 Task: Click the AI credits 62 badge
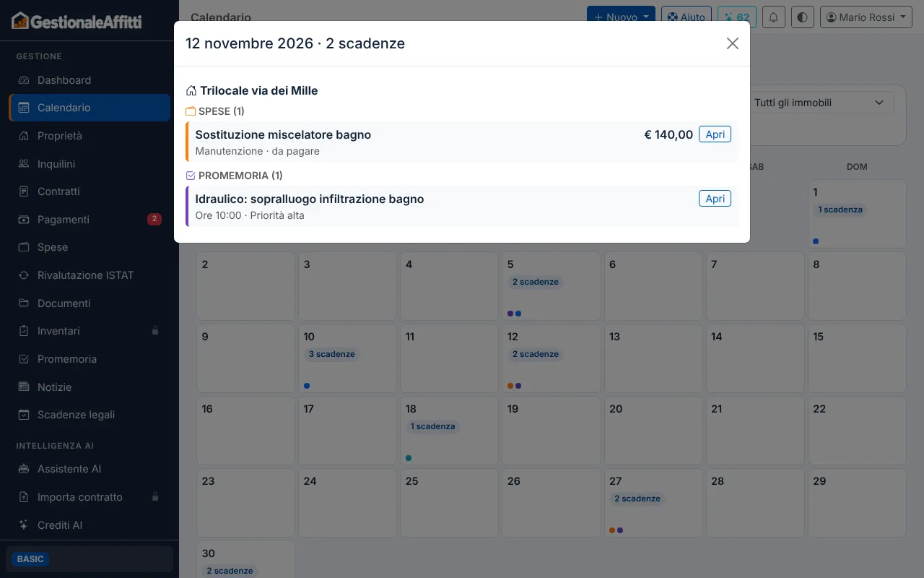coord(736,17)
